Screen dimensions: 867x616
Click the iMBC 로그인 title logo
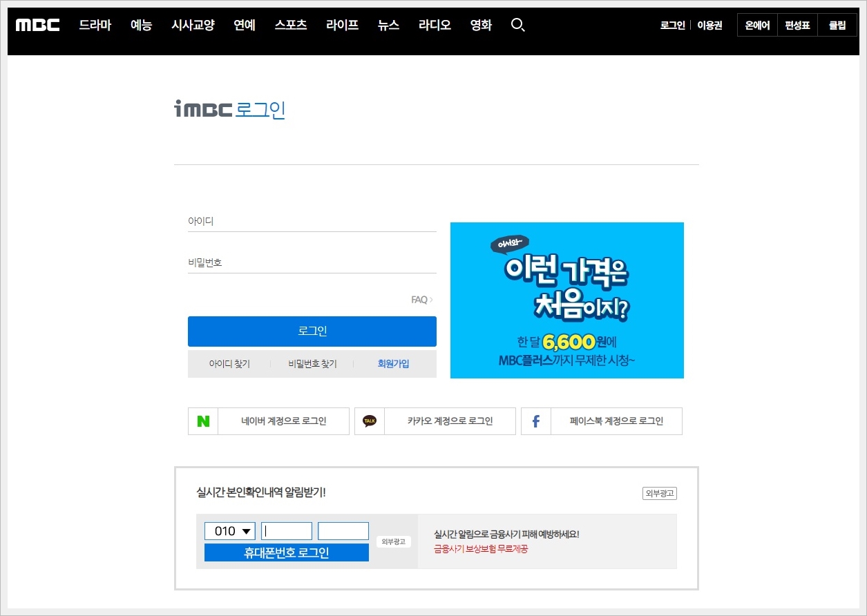[x=230, y=110]
